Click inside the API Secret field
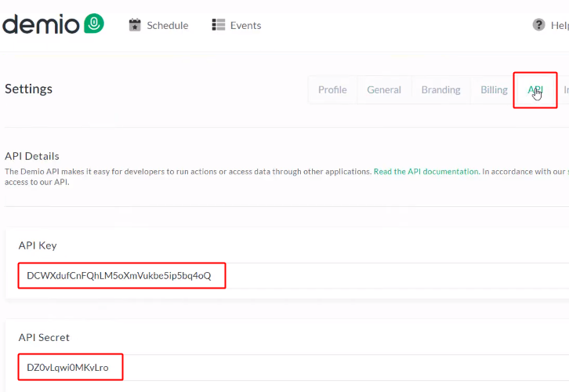The image size is (569, 392). point(294,368)
